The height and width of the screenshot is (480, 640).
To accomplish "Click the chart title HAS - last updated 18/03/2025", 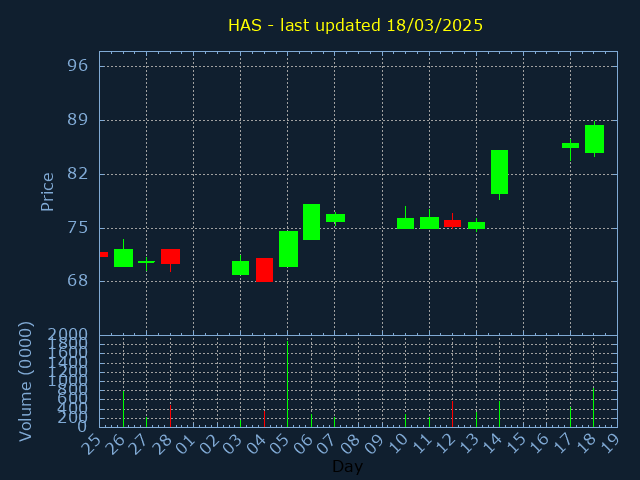I will pyautogui.click(x=355, y=25).
